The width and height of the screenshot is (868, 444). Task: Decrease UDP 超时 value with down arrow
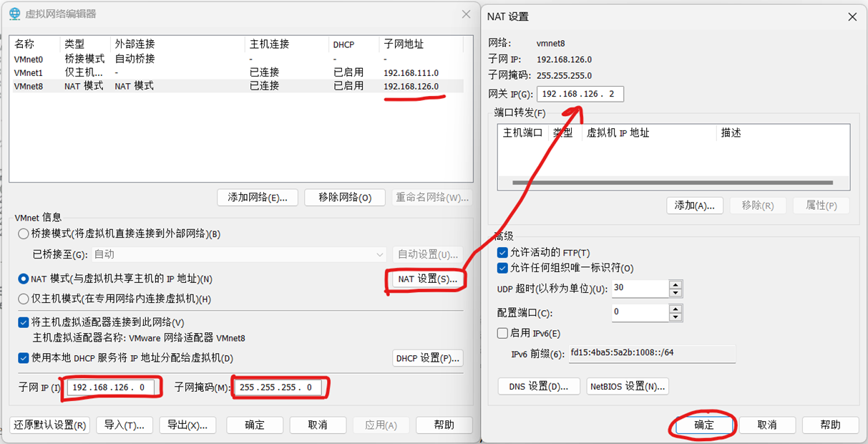point(675,293)
